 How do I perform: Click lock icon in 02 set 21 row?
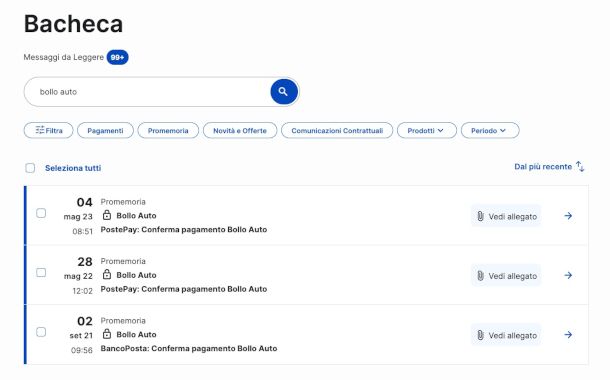[107, 334]
